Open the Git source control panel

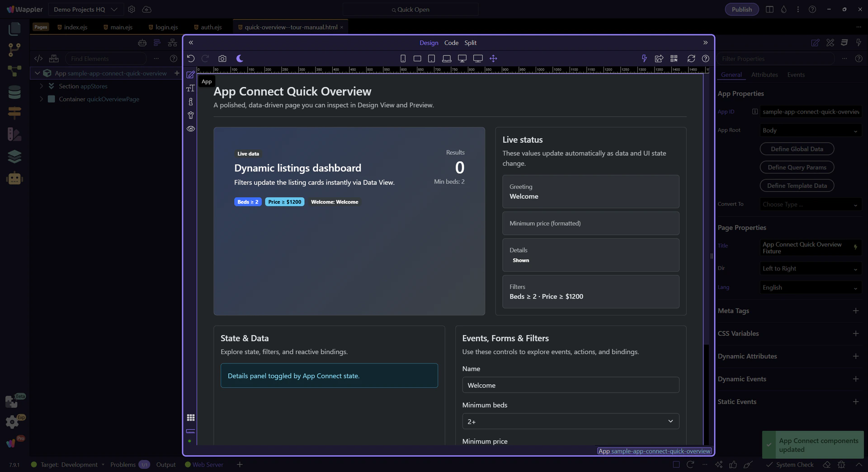pos(14,49)
